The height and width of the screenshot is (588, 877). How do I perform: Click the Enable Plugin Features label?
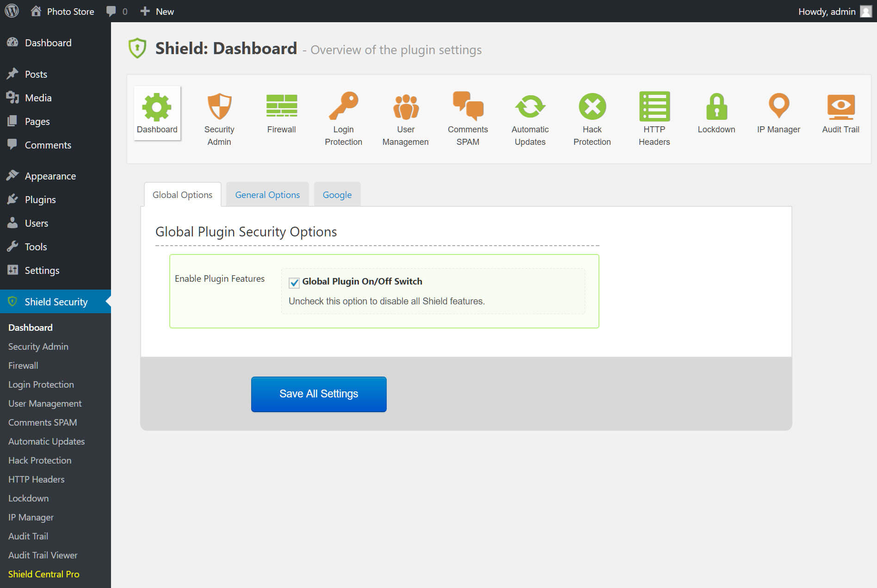pyautogui.click(x=220, y=279)
